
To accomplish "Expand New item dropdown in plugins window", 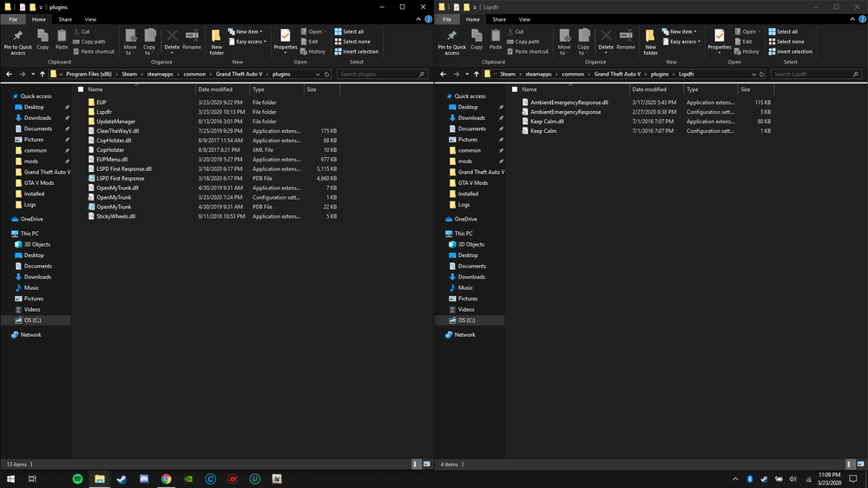I will (x=247, y=31).
